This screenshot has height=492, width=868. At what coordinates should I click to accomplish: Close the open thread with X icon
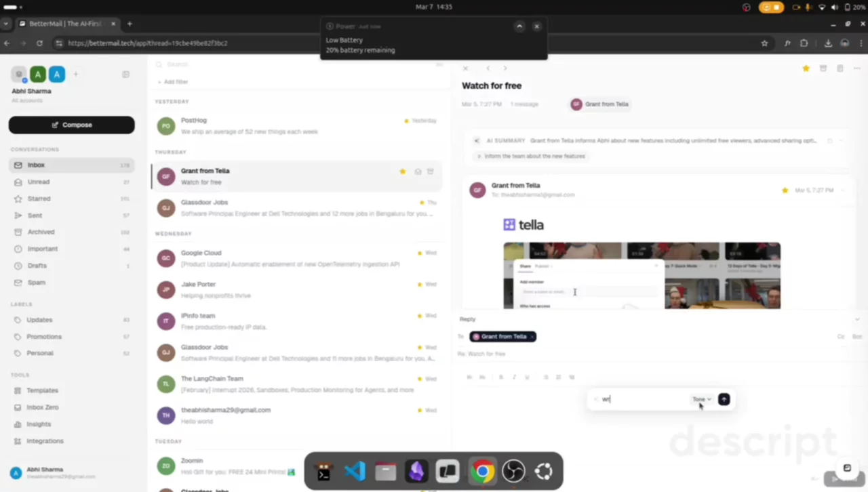(x=465, y=68)
